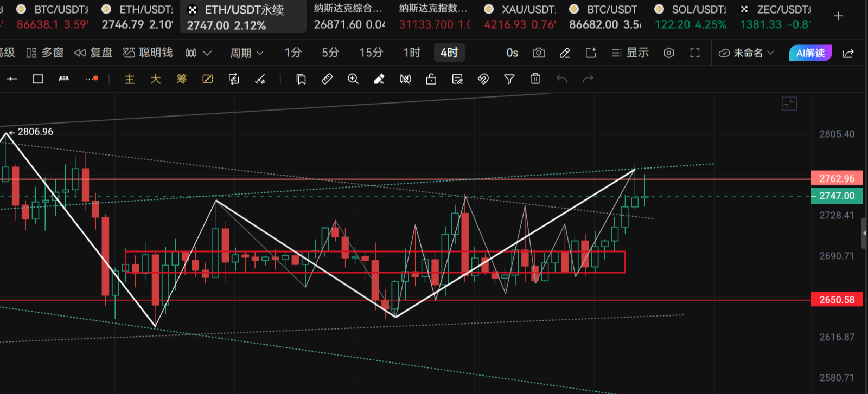Open the 显示 display options menu

[x=630, y=53]
